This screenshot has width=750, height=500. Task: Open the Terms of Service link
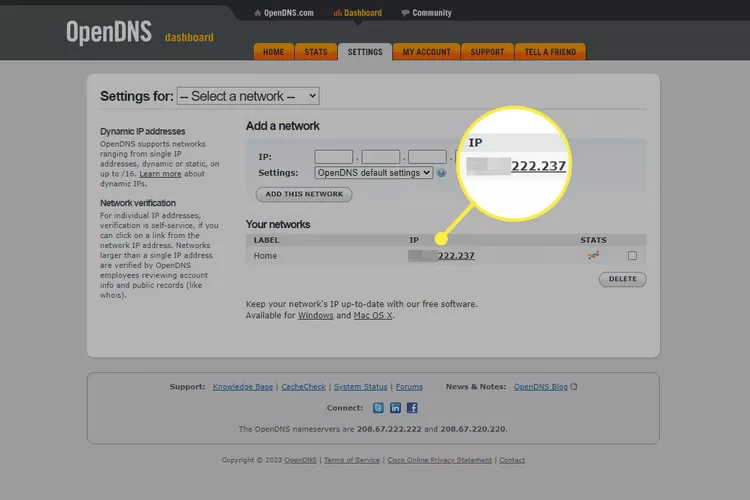point(352,460)
